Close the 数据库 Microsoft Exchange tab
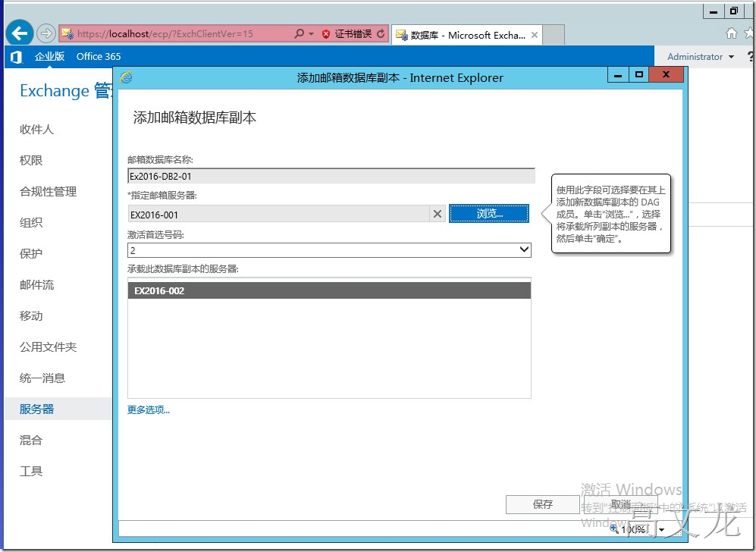Image resolution: width=756 pixels, height=552 pixels. pyautogui.click(x=535, y=35)
